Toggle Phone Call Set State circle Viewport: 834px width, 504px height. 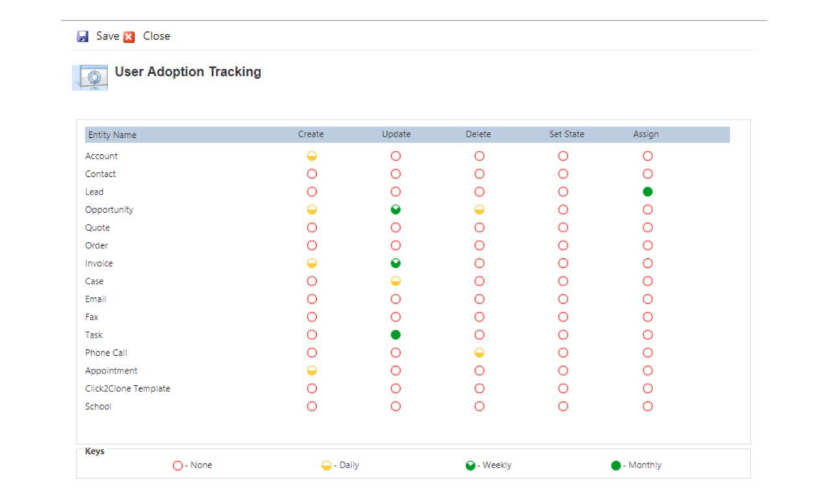pos(563,353)
